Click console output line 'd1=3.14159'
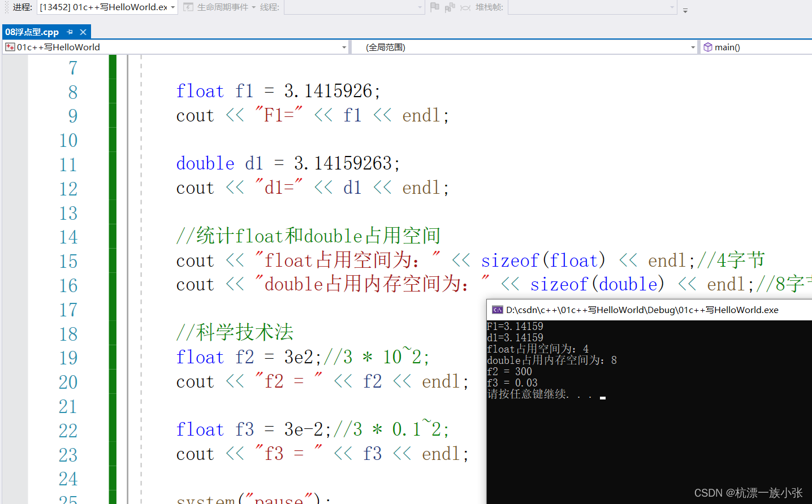 point(515,338)
